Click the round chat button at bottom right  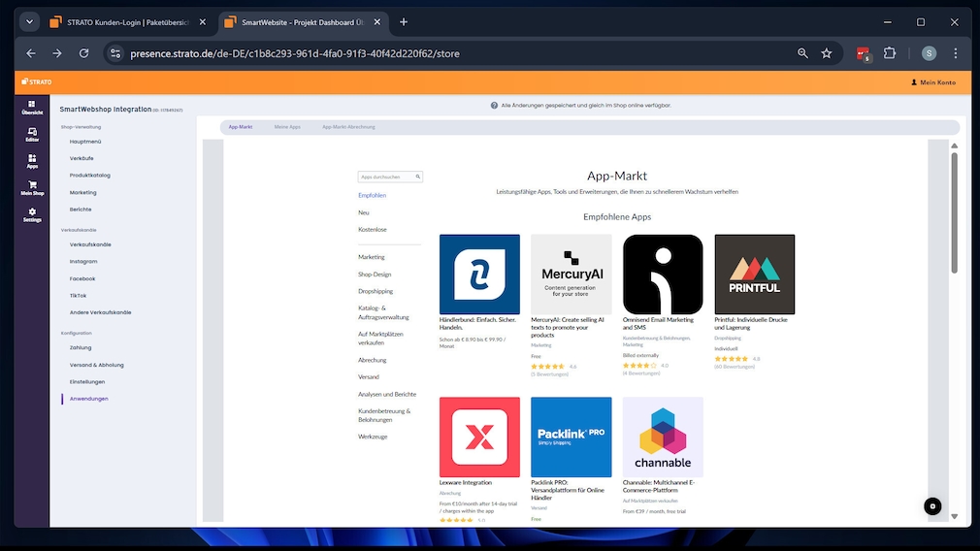(x=931, y=506)
